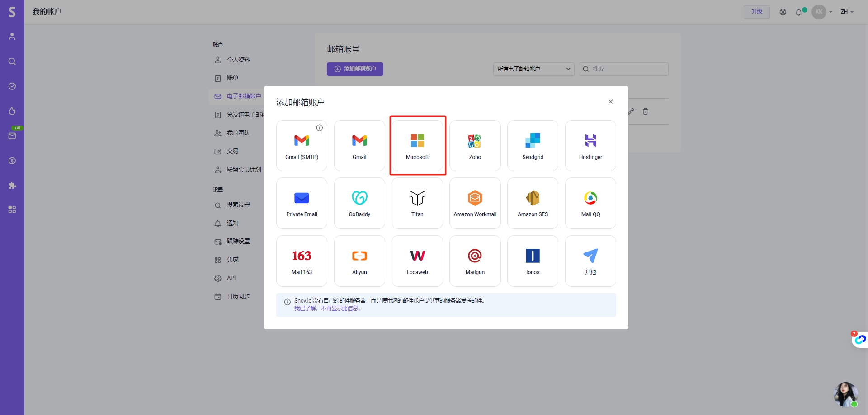
Task: Select the Private Email provider card
Action: click(x=302, y=203)
